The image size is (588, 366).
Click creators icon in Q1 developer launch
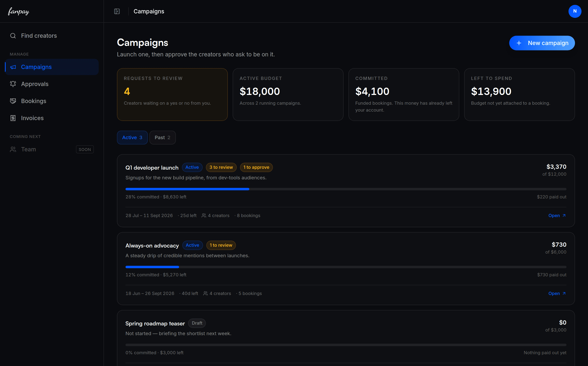pyautogui.click(x=204, y=215)
